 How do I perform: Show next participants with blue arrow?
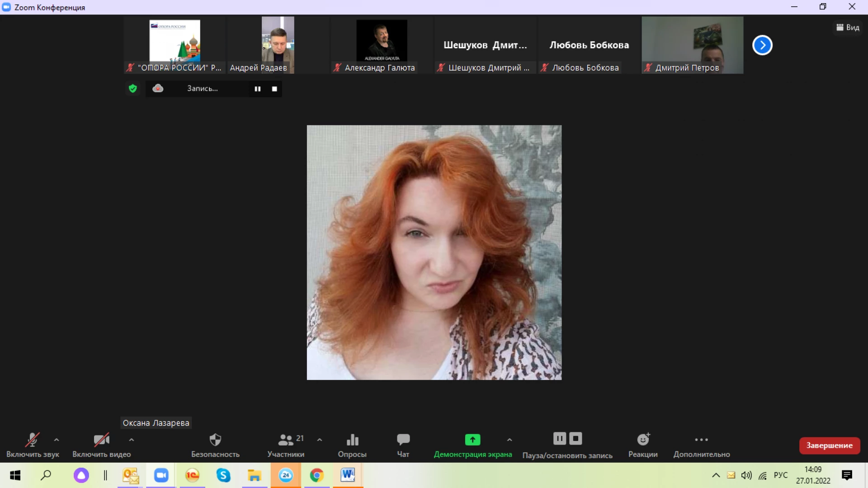pos(762,45)
